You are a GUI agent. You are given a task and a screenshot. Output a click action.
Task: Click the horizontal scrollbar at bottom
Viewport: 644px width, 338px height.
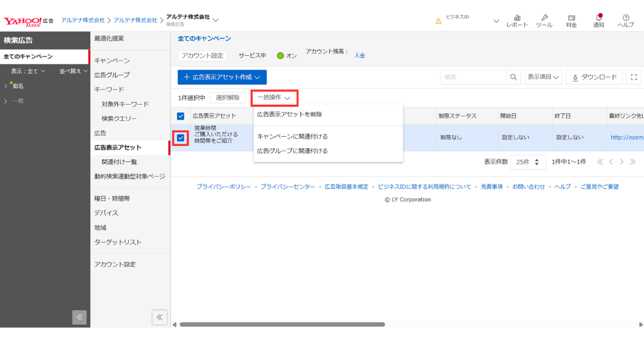click(282, 324)
